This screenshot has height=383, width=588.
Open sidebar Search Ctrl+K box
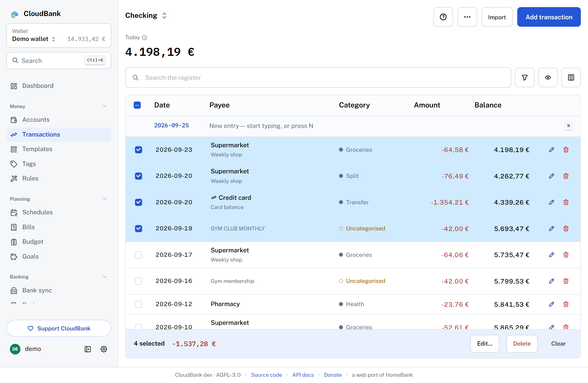(59, 61)
